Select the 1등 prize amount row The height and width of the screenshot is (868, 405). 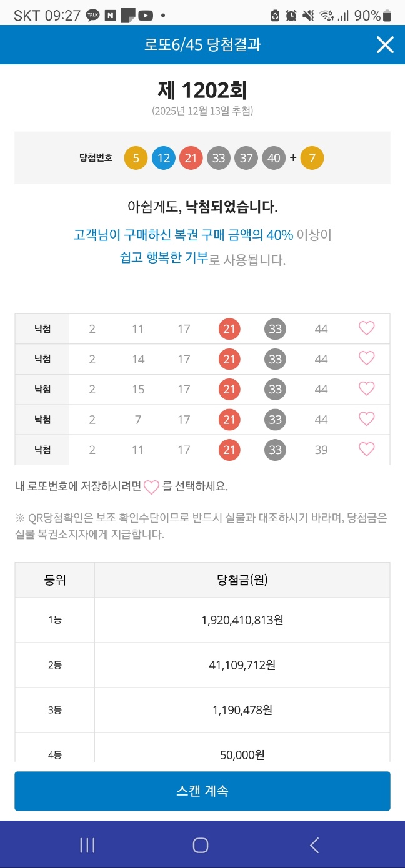pos(202,620)
